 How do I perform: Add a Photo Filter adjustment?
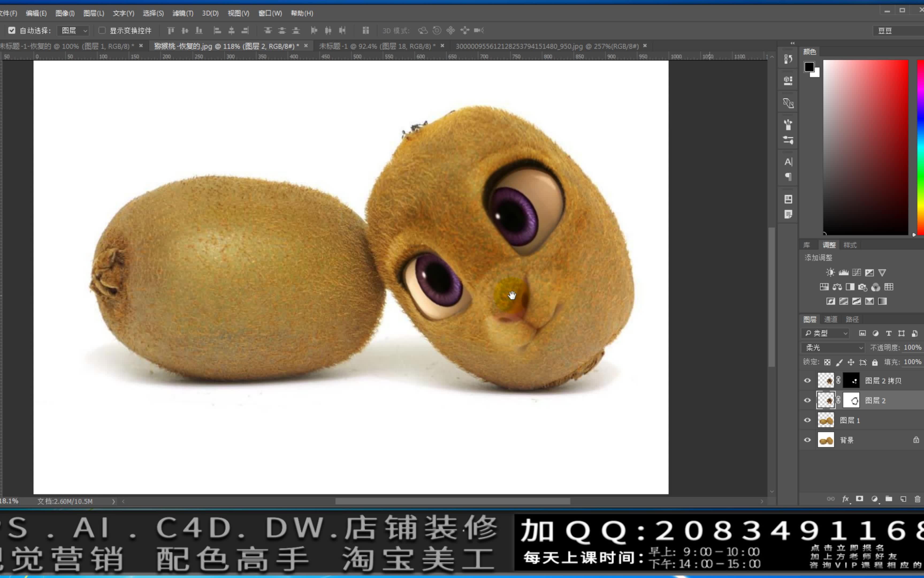[862, 287]
